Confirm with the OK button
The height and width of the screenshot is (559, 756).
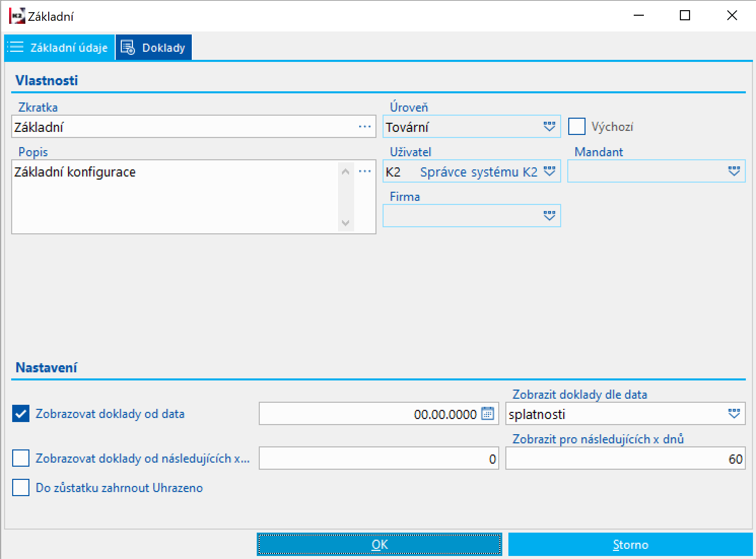click(x=380, y=545)
